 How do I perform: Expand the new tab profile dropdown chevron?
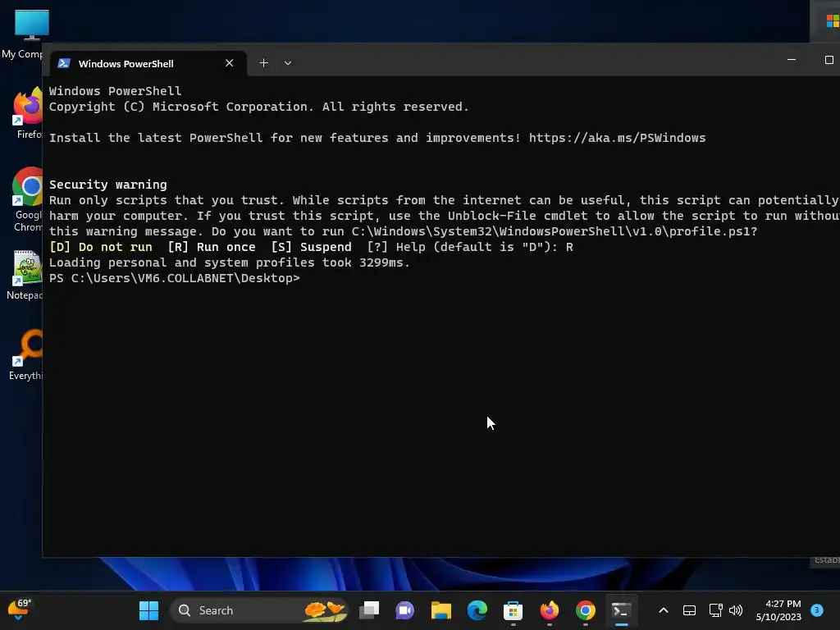[x=288, y=63]
